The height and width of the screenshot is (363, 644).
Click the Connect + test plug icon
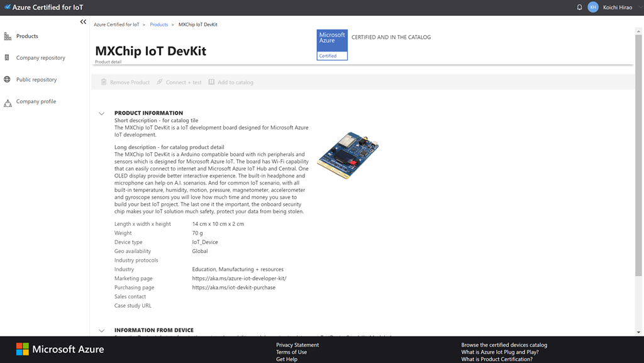[159, 82]
